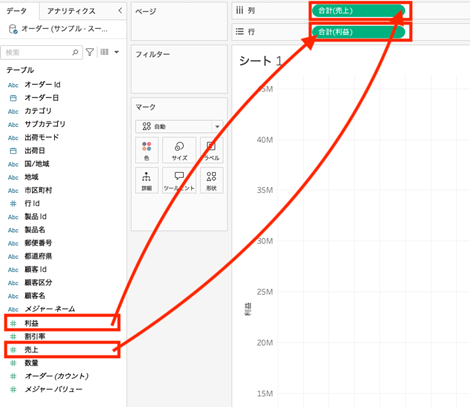This screenshot has height=407, width=470.
Task: Open the Color mark card
Action: (147, 150)
